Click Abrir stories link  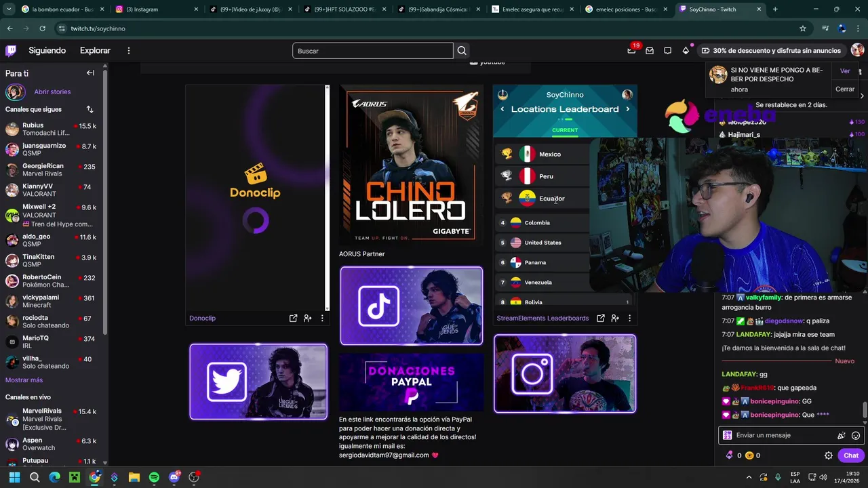pyautogui.click(x=52, y=91)
